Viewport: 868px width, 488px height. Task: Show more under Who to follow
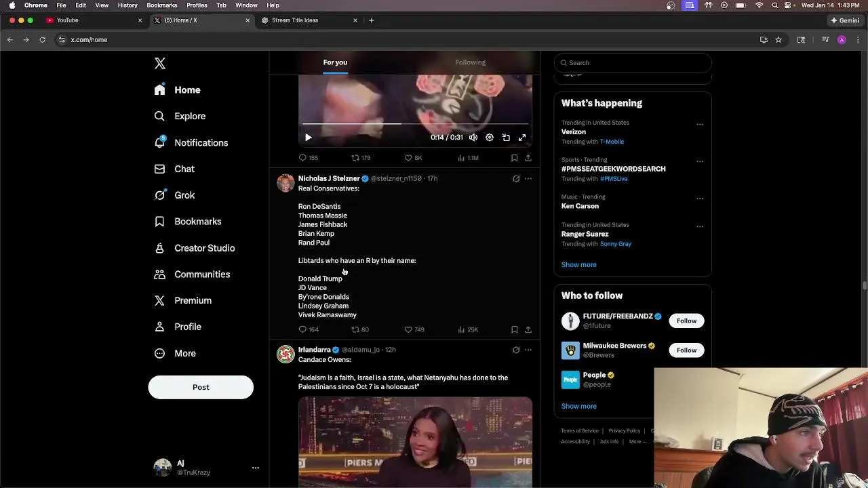[579, 406]
